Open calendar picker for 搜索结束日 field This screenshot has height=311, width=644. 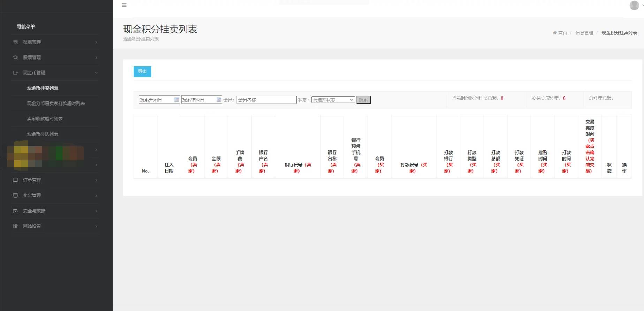219,100
